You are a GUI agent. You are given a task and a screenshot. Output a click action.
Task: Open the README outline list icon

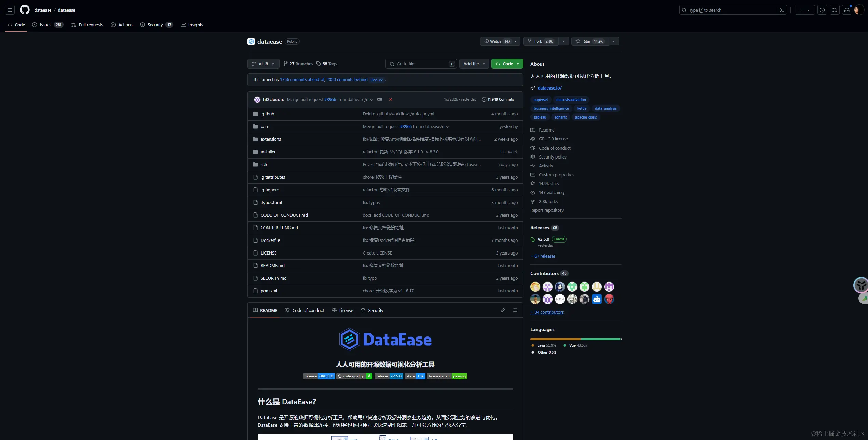click(515, 310)
